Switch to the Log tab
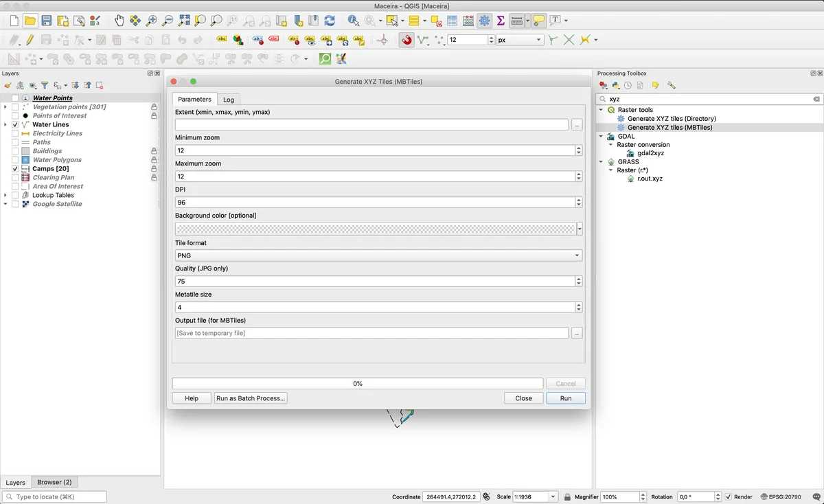824x504 pixels. tap(229, 100)
